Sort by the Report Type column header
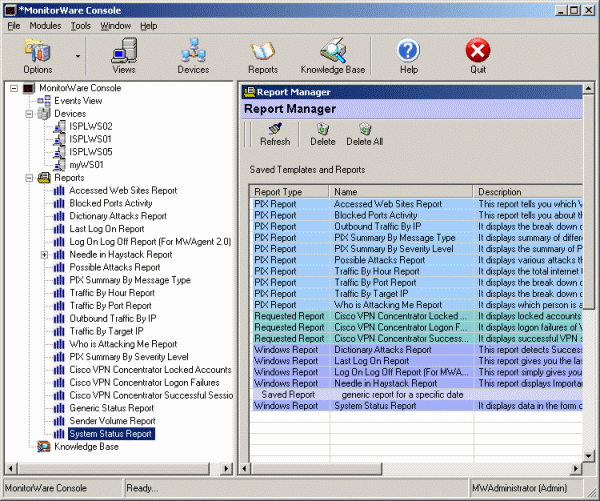This screenshot has height=501, width=600. (x=289, y=191)
